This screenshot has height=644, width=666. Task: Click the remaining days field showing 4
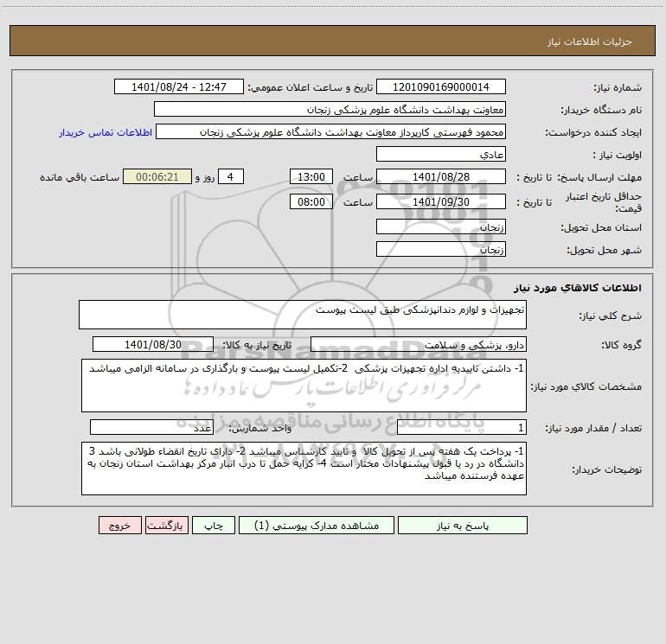tap(231, 176)
